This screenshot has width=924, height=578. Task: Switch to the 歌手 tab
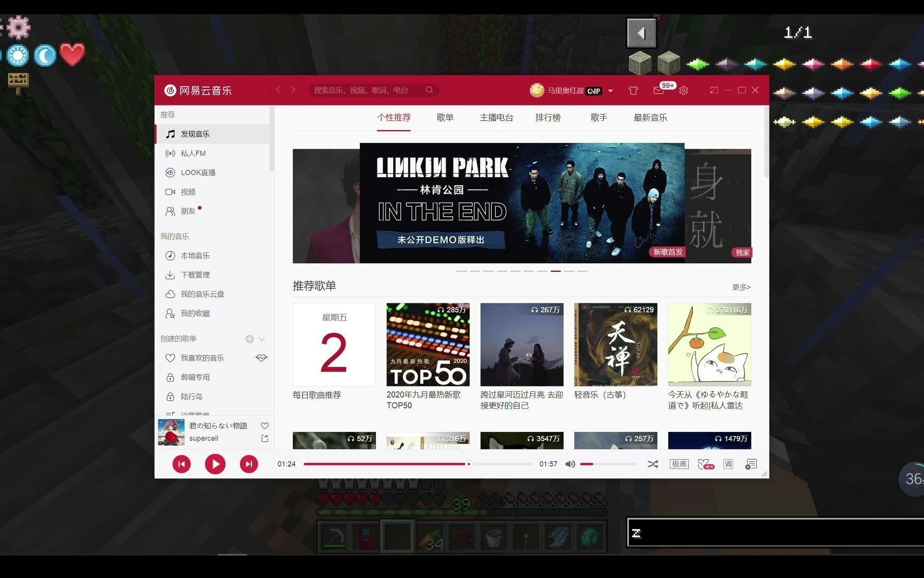coord(599,117)
